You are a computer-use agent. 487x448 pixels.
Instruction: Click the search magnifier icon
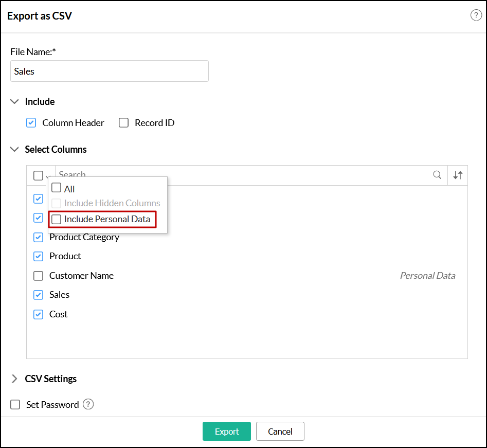click(x=437, y=175)
